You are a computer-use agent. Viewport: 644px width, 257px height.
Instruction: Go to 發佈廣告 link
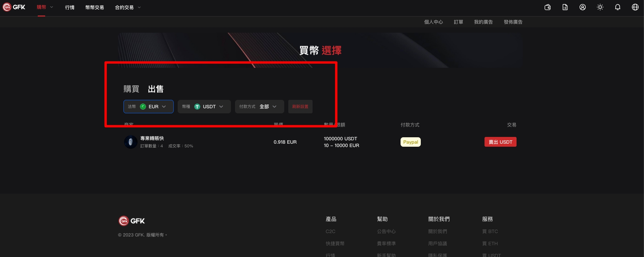click(x=513, y=22)
